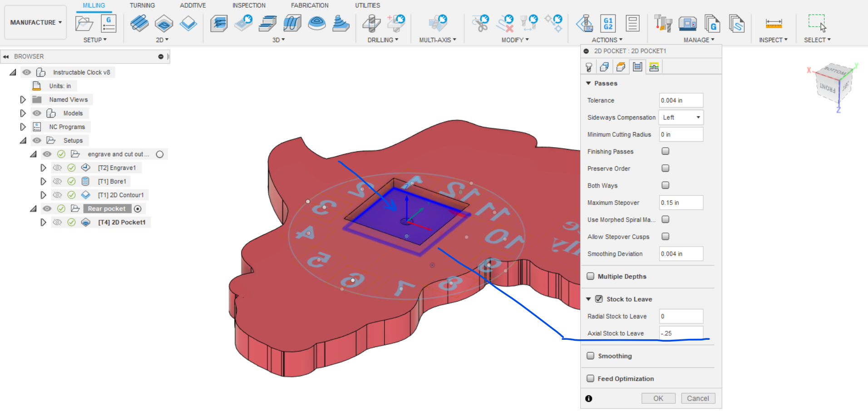The image size is (868, 412).
Task: Switch to the TURNING tab
Action: pyautogui.click(x=142, y=5)
